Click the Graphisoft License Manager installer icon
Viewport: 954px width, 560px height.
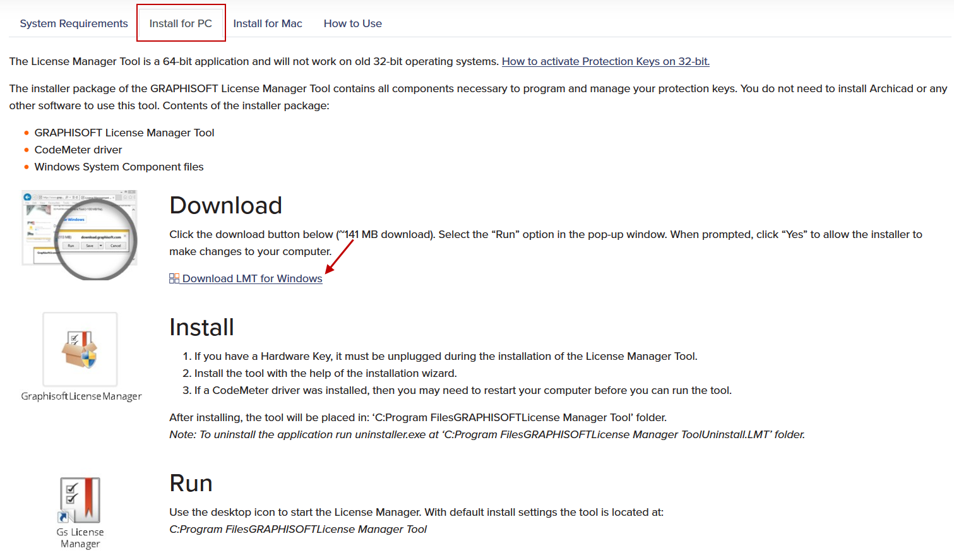80,349
